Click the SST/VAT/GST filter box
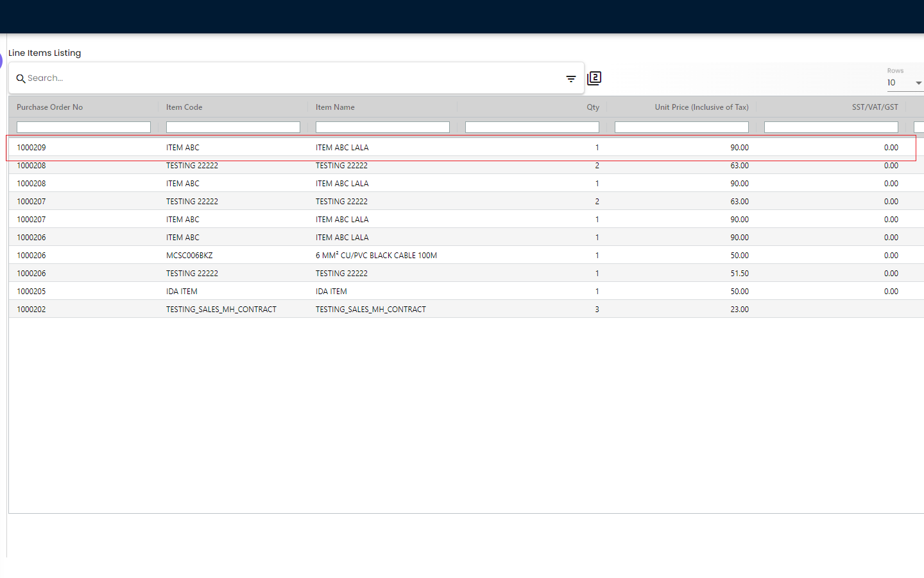 (831, 127)
